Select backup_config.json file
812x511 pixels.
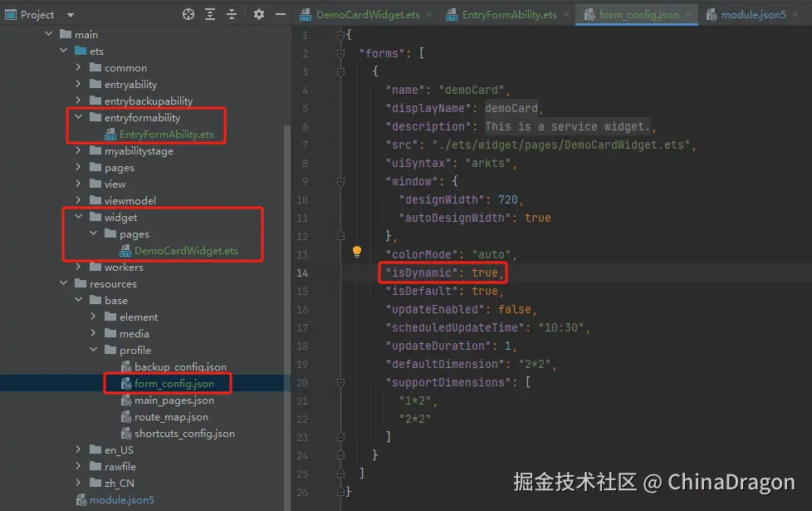pyautogui.click(x=180, y=366)
